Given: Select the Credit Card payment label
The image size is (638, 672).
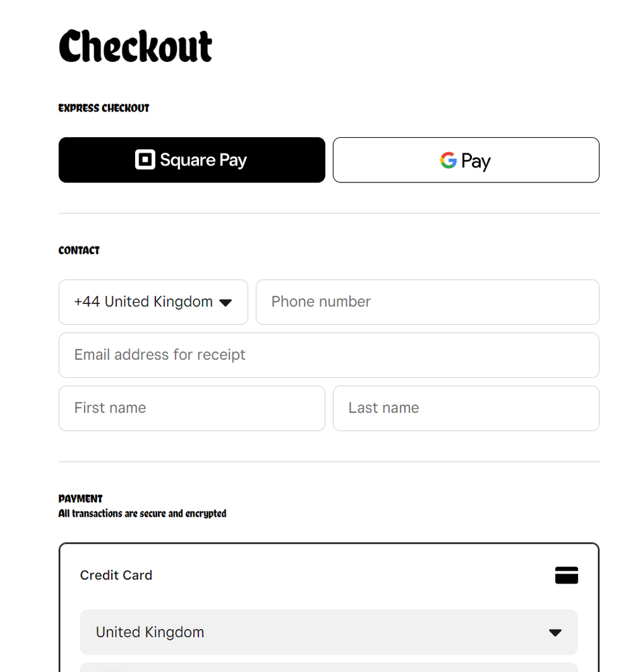Looking at the screenshot, I should (x=116, y=575).
